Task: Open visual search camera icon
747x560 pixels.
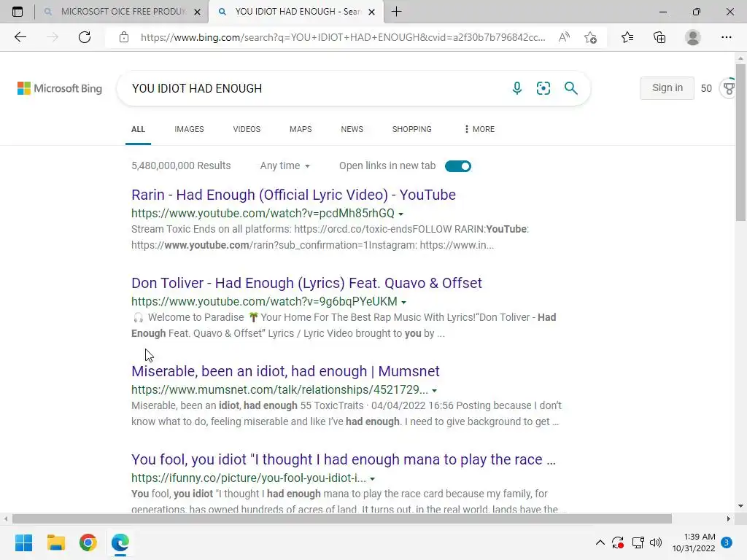Action: 543,88
